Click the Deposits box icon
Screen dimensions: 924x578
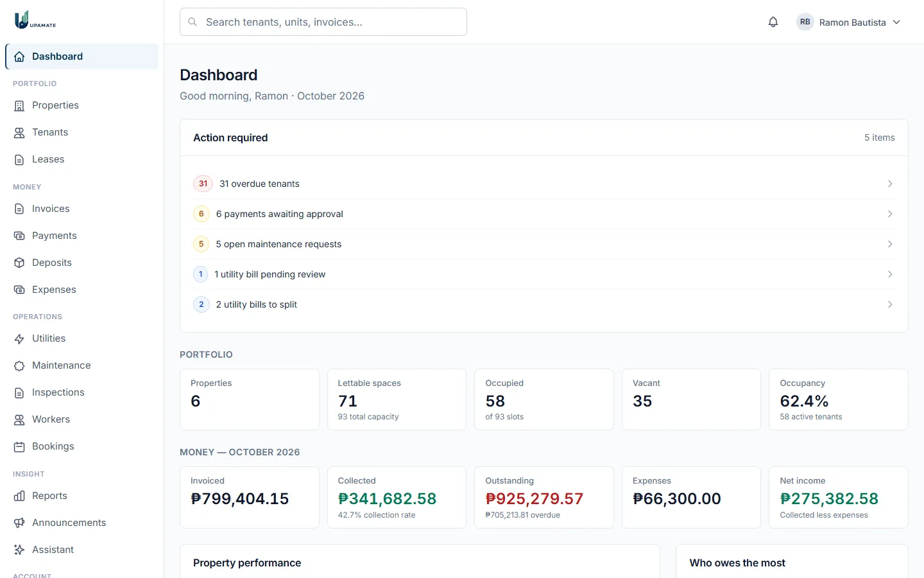19,263
